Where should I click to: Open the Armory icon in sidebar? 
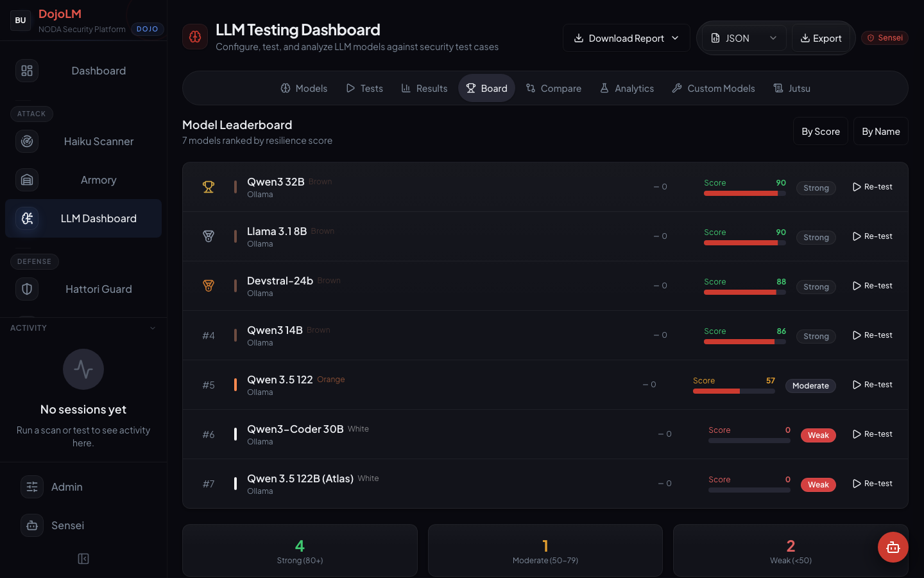click(27, 180)
